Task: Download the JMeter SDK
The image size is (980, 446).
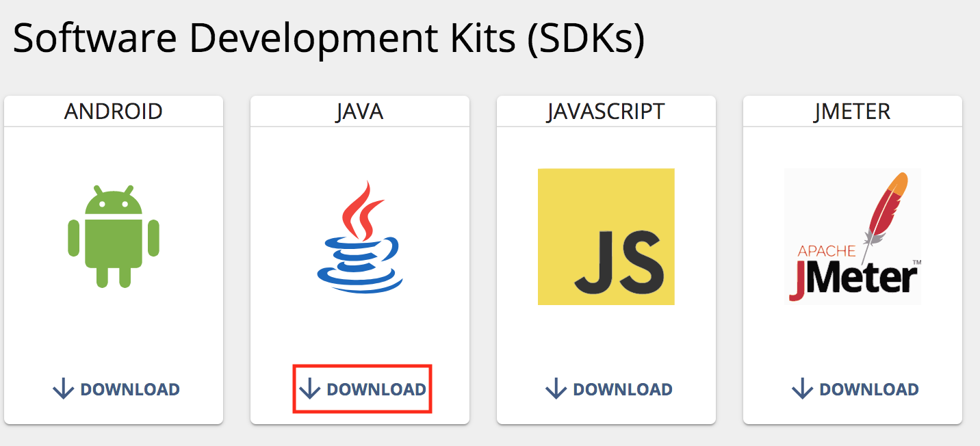Action: [x=855, y=389]
